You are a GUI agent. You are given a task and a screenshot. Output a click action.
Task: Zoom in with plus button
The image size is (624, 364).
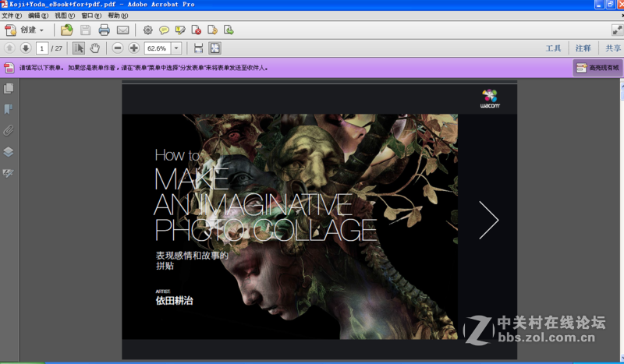coord(133,48)
